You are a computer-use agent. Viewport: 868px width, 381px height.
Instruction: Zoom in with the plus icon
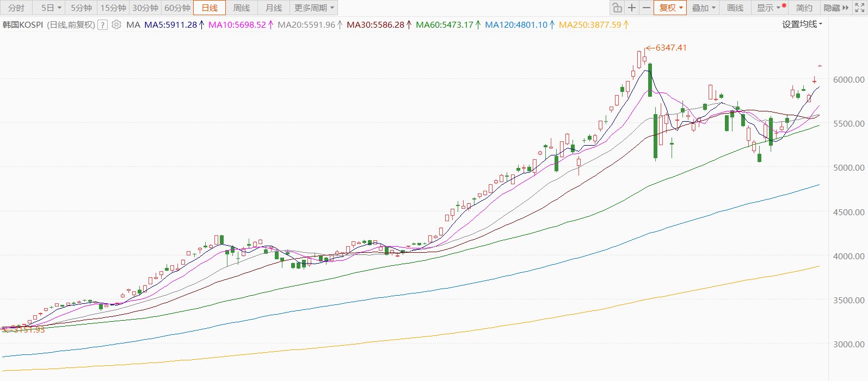[x=631, y=8]
